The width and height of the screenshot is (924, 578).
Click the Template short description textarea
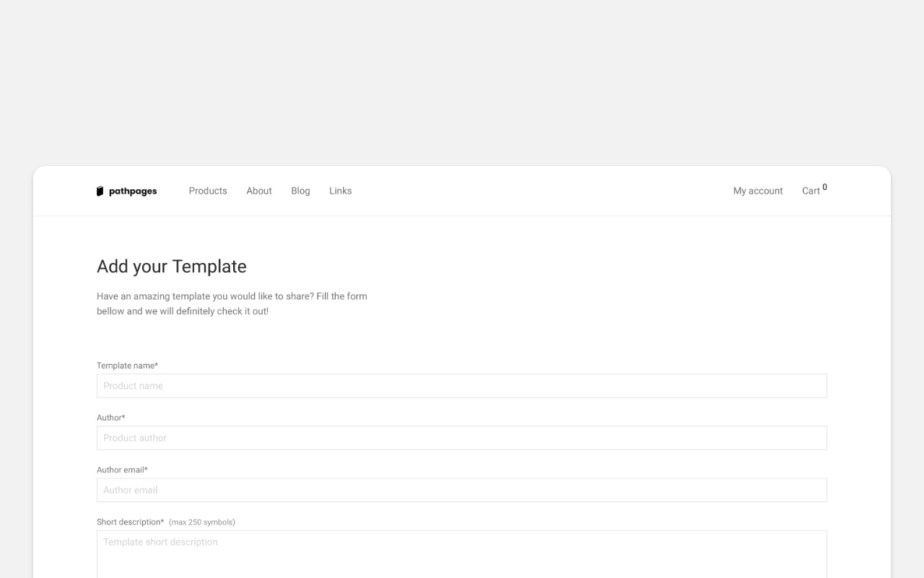462,553
